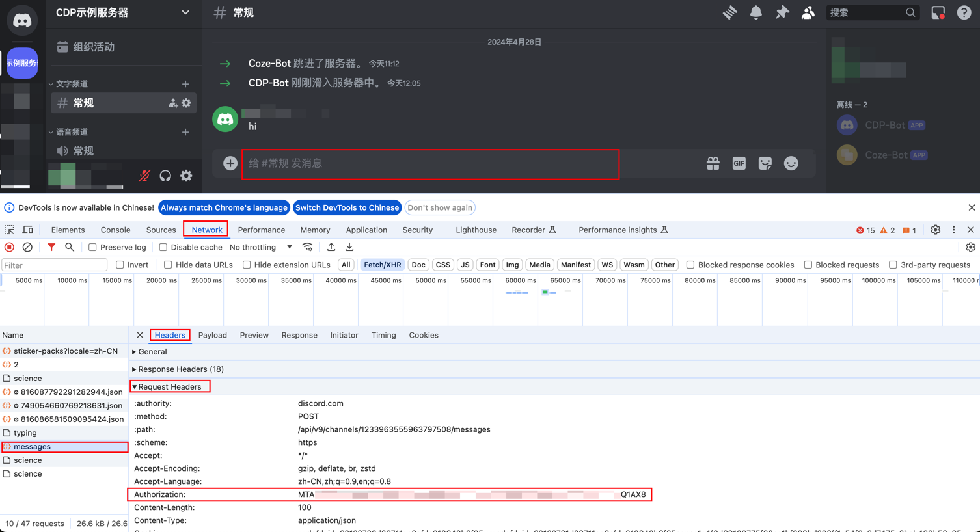
Task: Open the Timing tab
Action: click(x=383, y=335)
